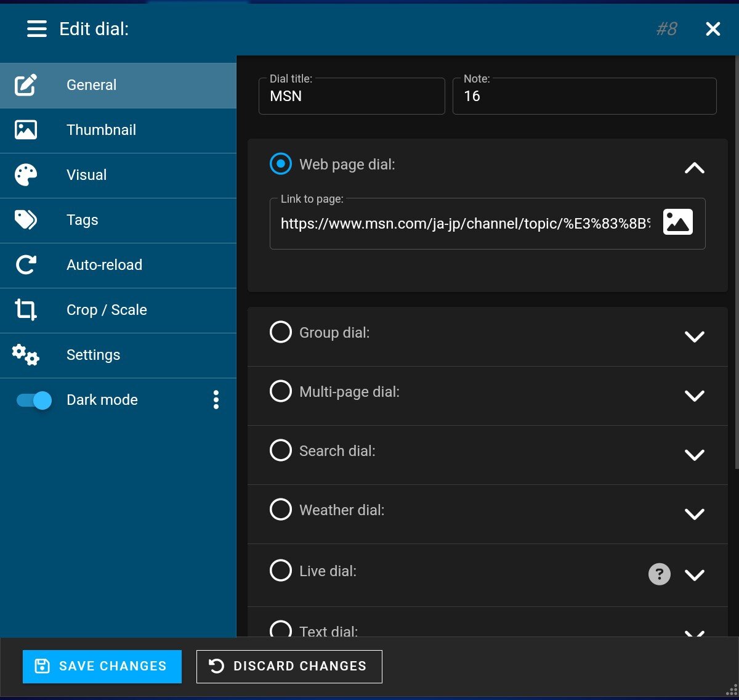The width and height of the screenshot is (739, 700).
Task: Switch to the Crop / Scale tab label
Action: (x=107, y=310)
